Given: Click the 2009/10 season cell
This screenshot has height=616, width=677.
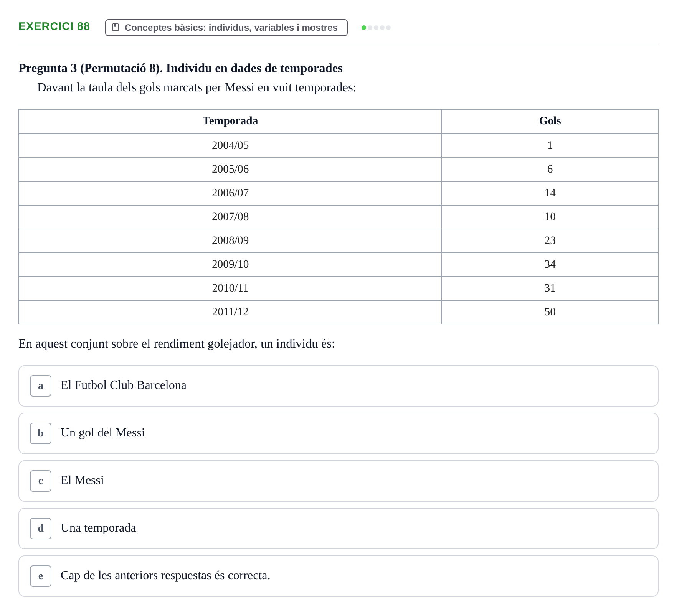Looking at the screenshot, I should click(x=230, y=265).
